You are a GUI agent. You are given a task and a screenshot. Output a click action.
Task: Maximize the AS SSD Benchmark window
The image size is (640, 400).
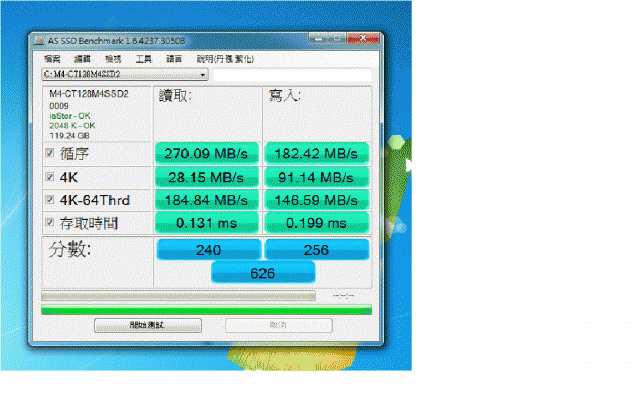click(337, 38)
